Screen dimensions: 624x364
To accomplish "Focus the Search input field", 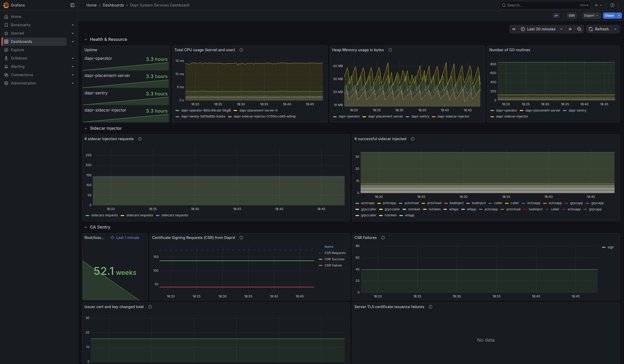I will 545,5.
